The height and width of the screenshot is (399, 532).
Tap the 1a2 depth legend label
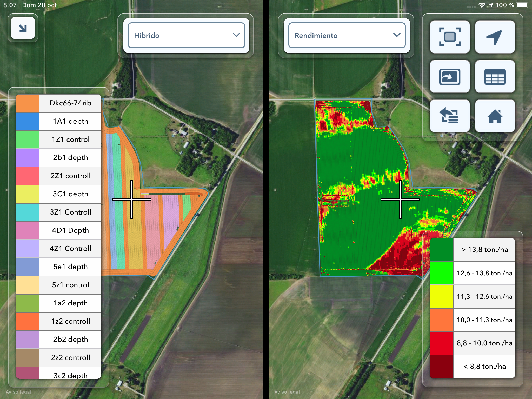(x=70, y=303)
